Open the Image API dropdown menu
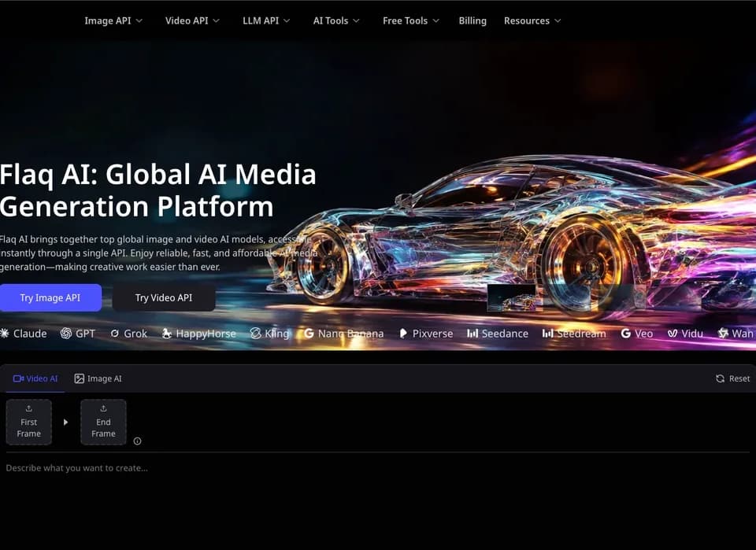Screen dimensions: 756x550 (x=113, y=20)
